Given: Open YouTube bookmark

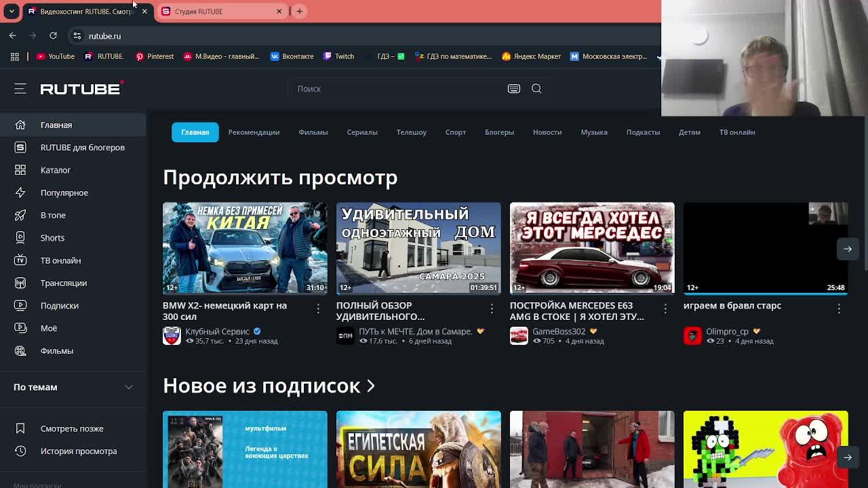Looking at the screenshot, I should point(55,56).
